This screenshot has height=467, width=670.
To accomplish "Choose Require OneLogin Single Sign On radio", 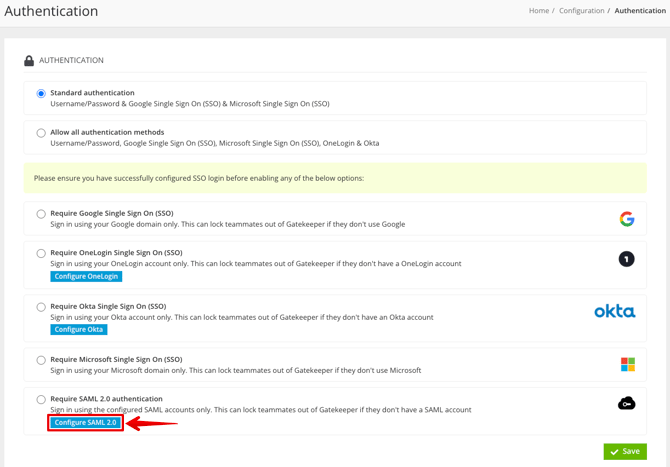I will click(41, 253).
